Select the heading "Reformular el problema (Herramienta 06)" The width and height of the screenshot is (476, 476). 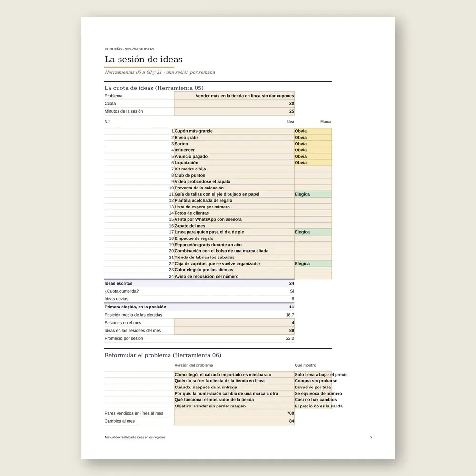click(x=163, y=355)
